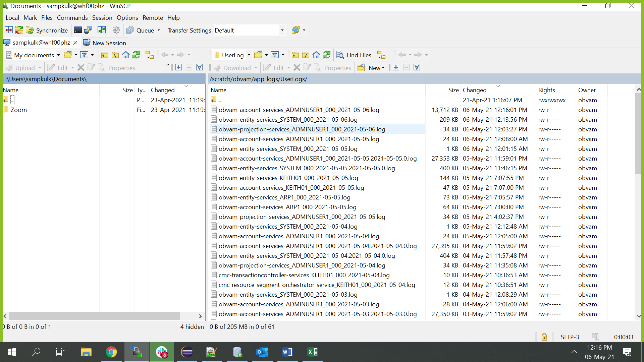Click the Open in PuTTY icon
644x362 pixels.
click(x=88, y=30)
